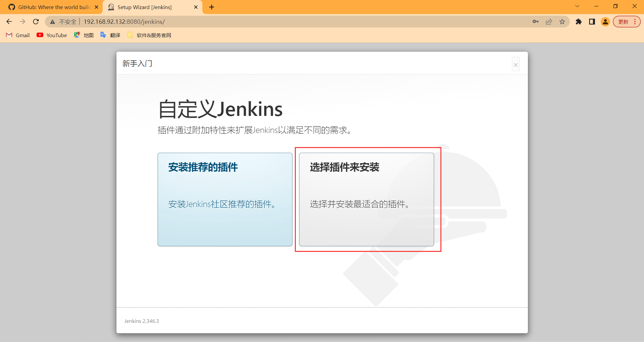Click the 自定义Jenkins heading
The width and height of the screenshot is (644, 342).
(220, 109)
